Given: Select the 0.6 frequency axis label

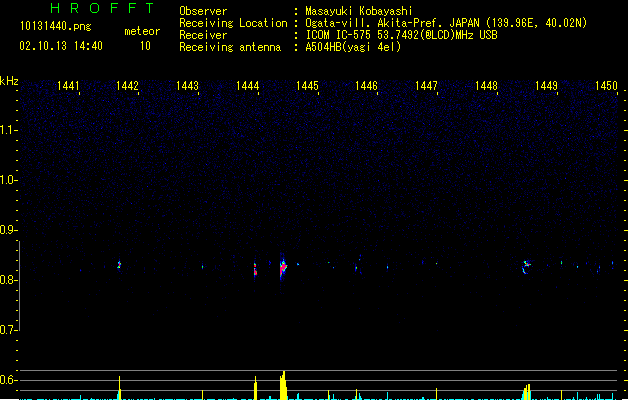Looking at the screenshot, I should tap(8, 380).
